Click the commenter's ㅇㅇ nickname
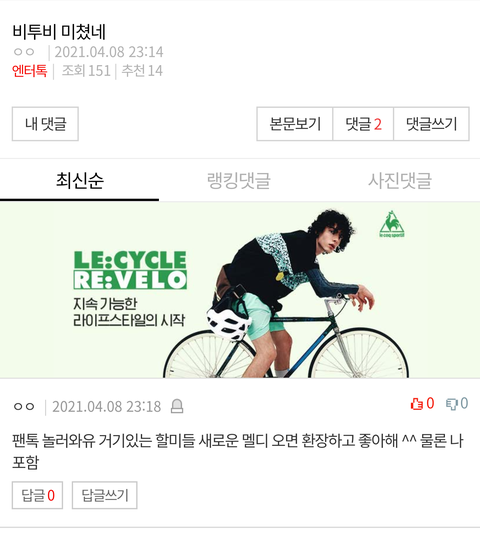This screenshot has width=480, height=533. pos(24,407)
